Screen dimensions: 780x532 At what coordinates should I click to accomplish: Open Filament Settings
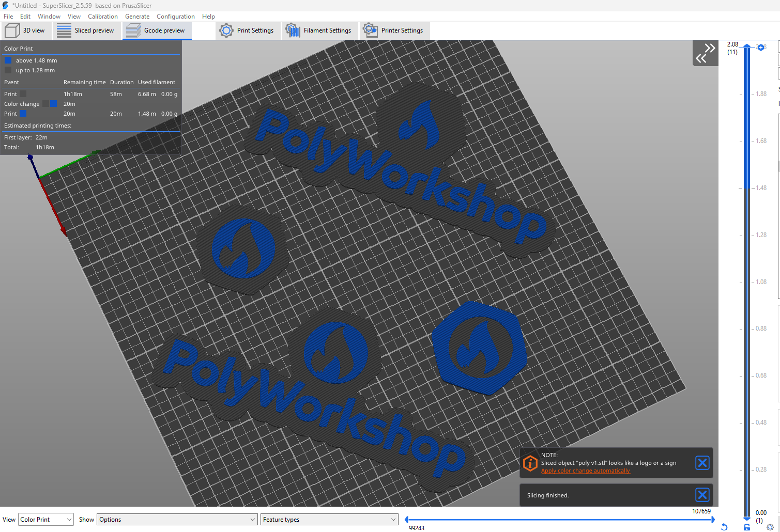click(319, 30)
